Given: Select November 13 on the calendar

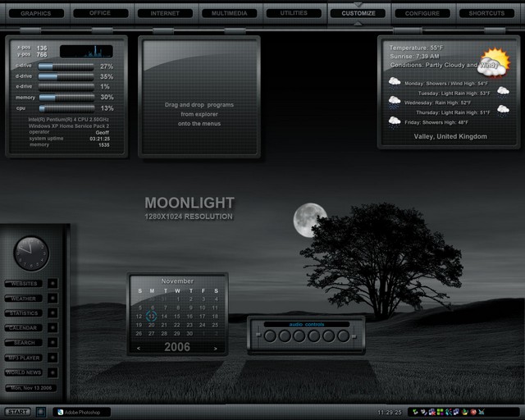Looking at the screenshot, I should [x=152, y=316].
